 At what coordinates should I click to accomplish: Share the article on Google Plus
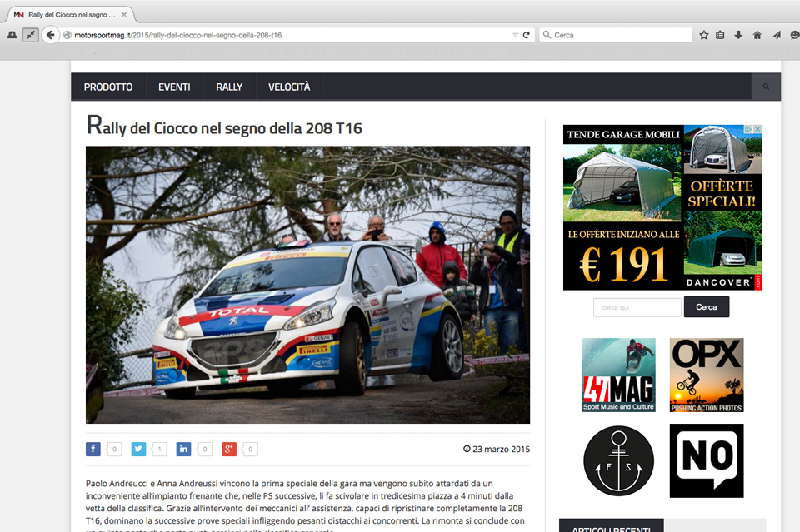click(229, 449)
